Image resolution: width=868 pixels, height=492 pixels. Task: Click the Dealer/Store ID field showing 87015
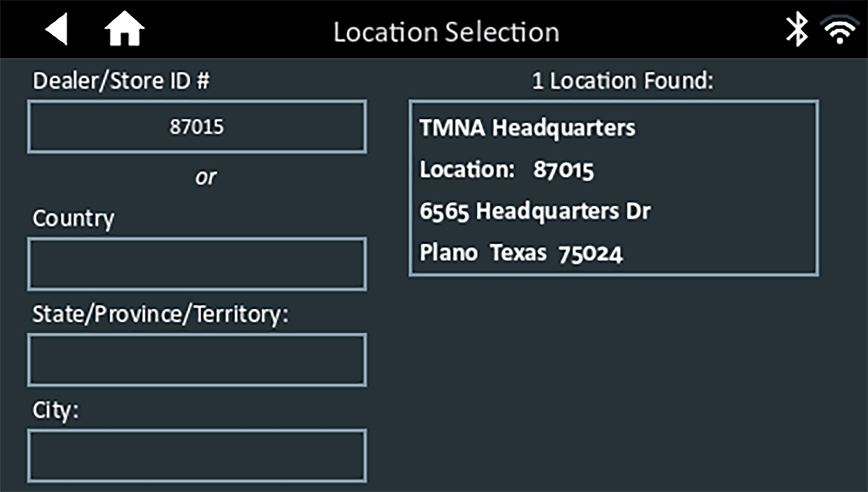(x=197, y=127)
